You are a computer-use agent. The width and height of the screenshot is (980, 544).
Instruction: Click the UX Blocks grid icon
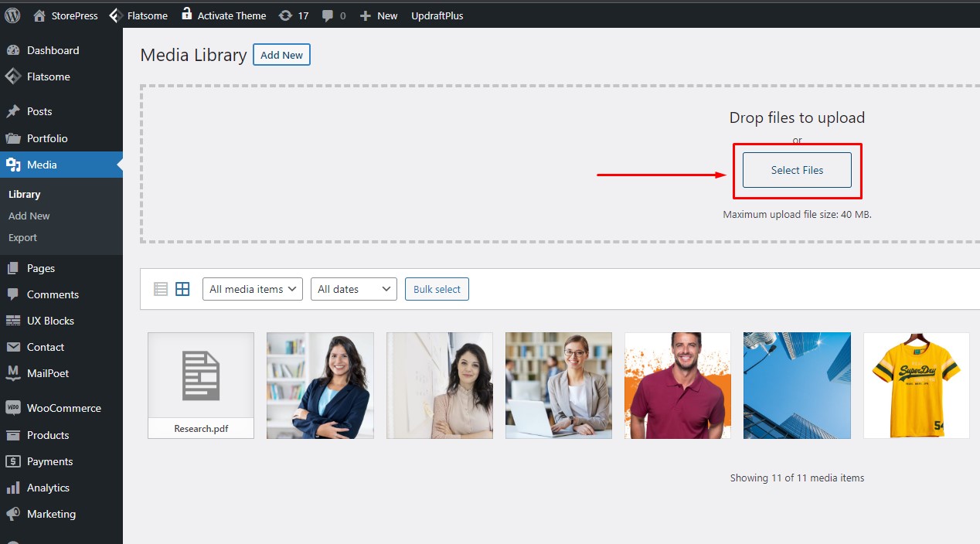point(13,321)
